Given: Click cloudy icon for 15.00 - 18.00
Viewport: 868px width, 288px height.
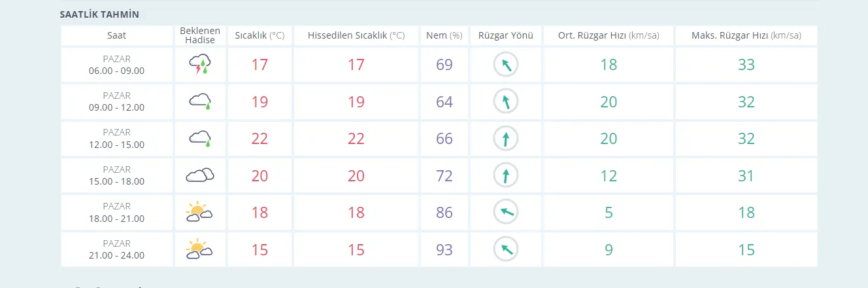Looking at the screenshot, I should click(200, 175).
